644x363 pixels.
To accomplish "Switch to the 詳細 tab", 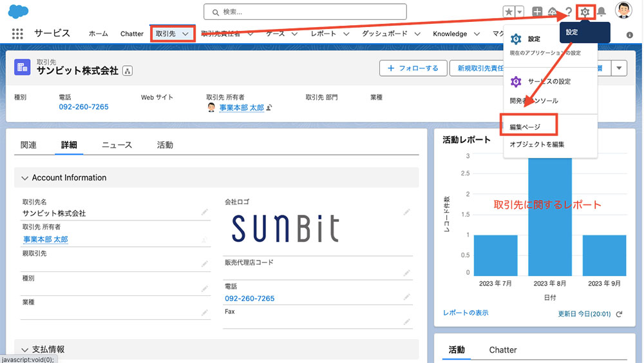I will tap(69, 144).
